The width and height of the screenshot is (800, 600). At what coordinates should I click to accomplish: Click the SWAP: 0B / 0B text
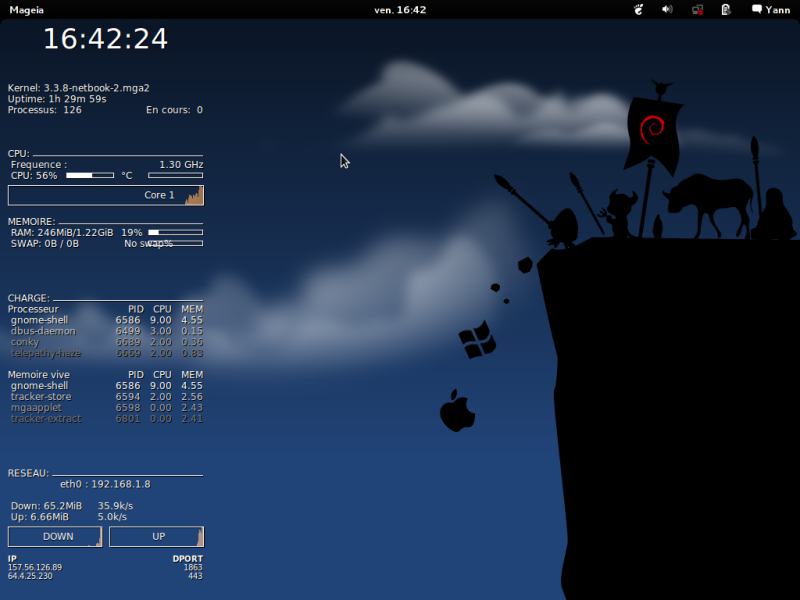point(45,244)
